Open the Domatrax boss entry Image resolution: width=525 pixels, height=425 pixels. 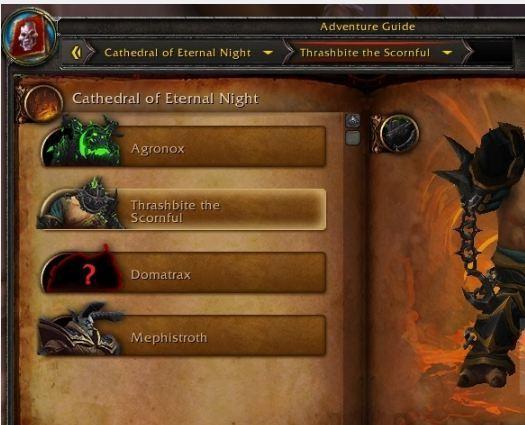[183, 272]
